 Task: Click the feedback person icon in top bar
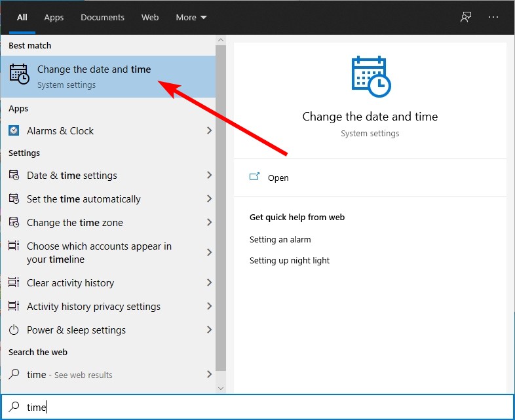click(x=465, y=18)
